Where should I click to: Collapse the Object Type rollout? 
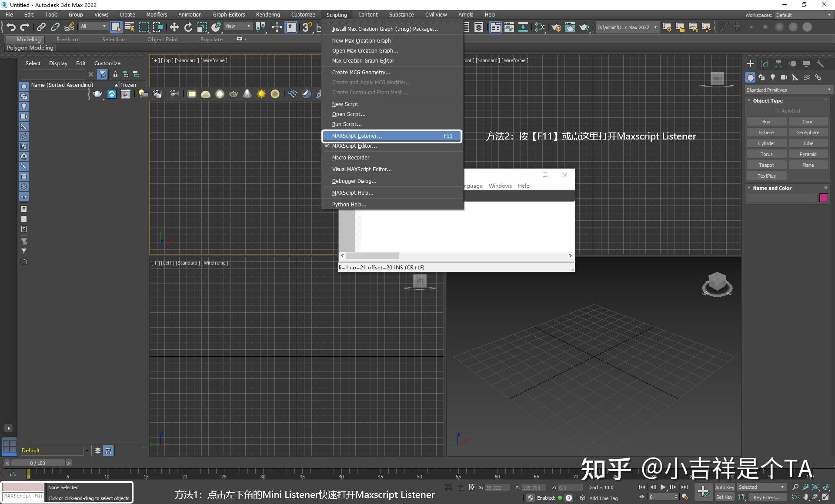pos(767,101)
